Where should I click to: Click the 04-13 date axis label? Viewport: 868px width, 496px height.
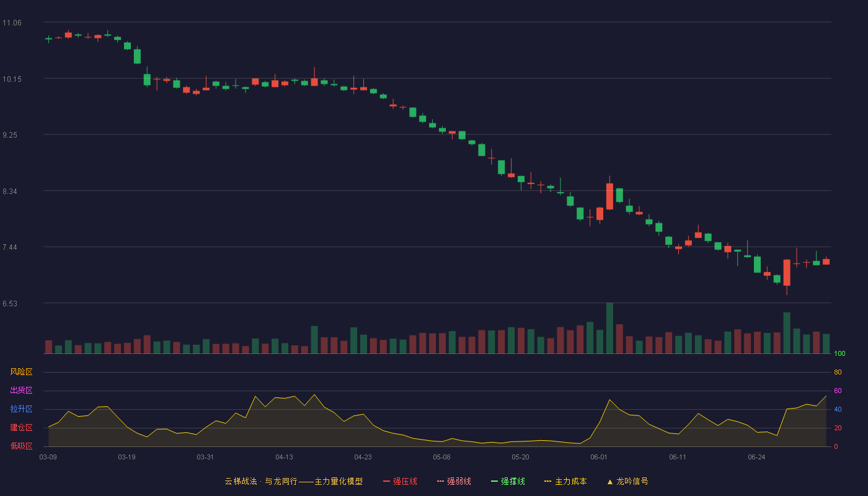(x=284, y=457)
